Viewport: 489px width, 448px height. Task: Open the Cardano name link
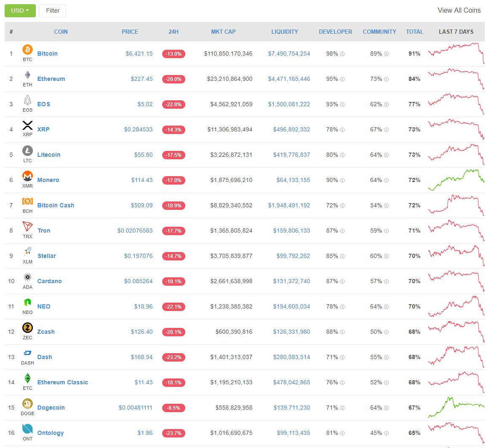50,282
